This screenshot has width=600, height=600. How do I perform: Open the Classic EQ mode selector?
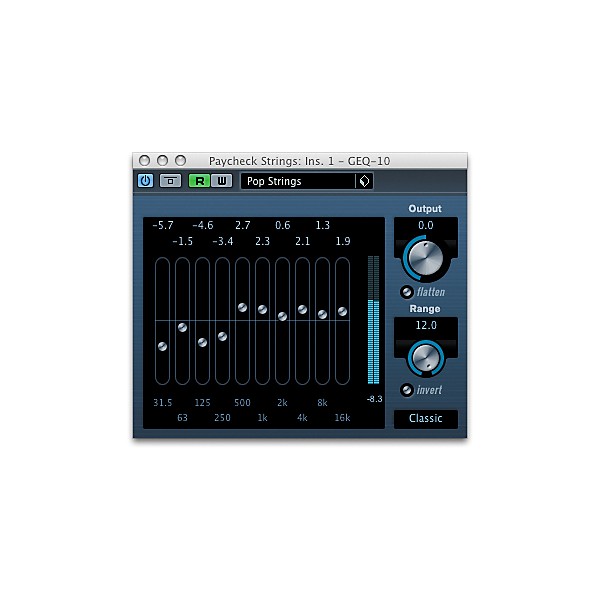click(x=426, y=419)
